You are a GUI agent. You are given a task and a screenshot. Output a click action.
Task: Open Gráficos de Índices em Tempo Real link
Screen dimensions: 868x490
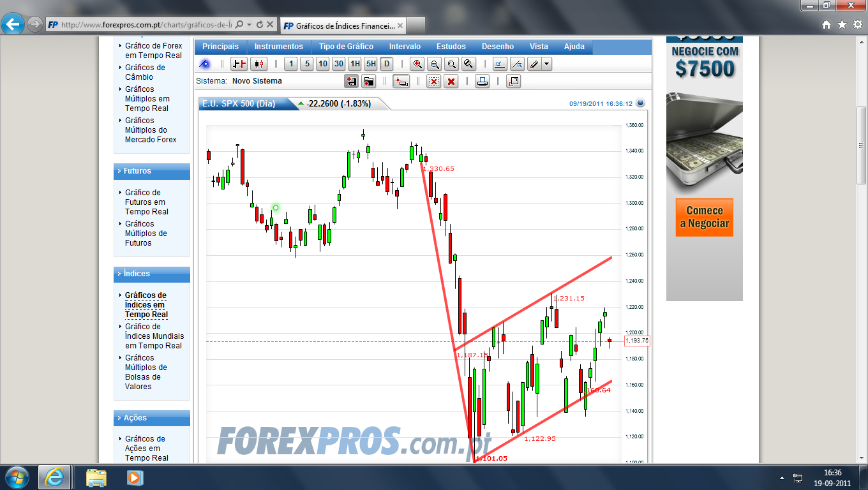(147, 305)
